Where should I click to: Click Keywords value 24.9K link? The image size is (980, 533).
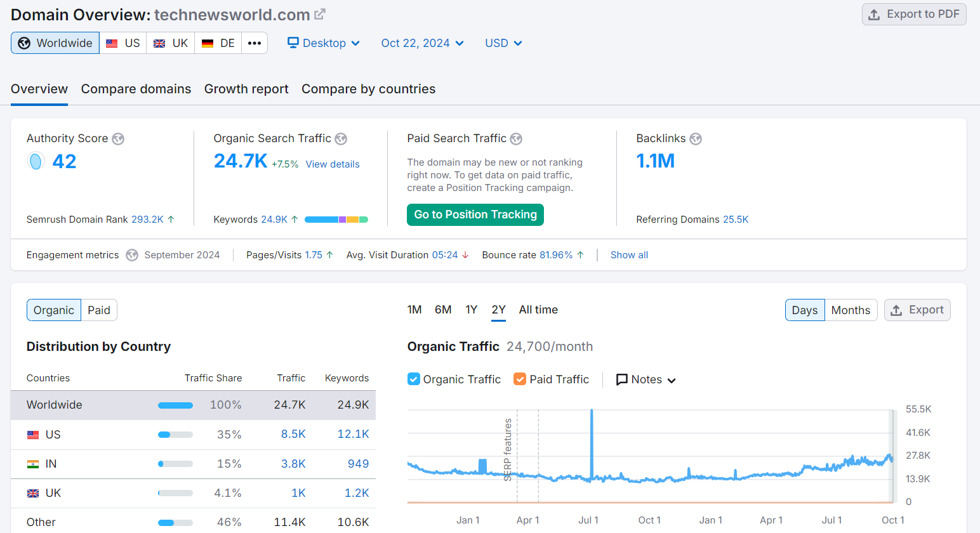(274, 220)
